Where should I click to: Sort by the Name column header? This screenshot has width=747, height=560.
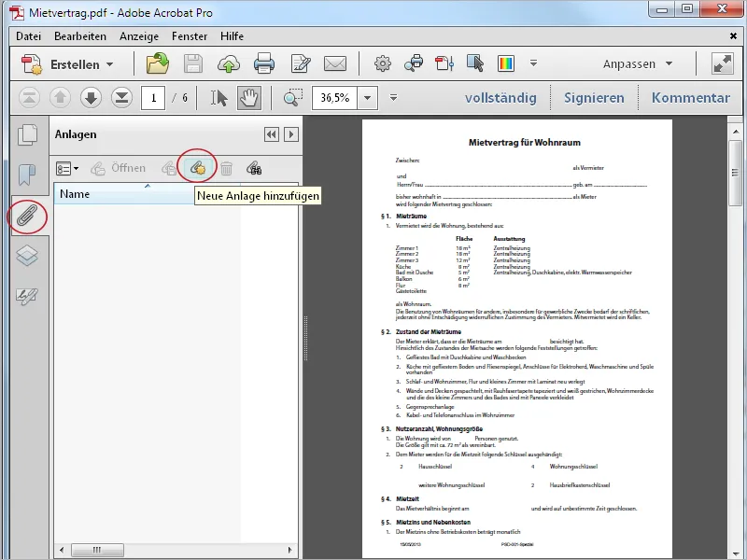pos(148,194)
